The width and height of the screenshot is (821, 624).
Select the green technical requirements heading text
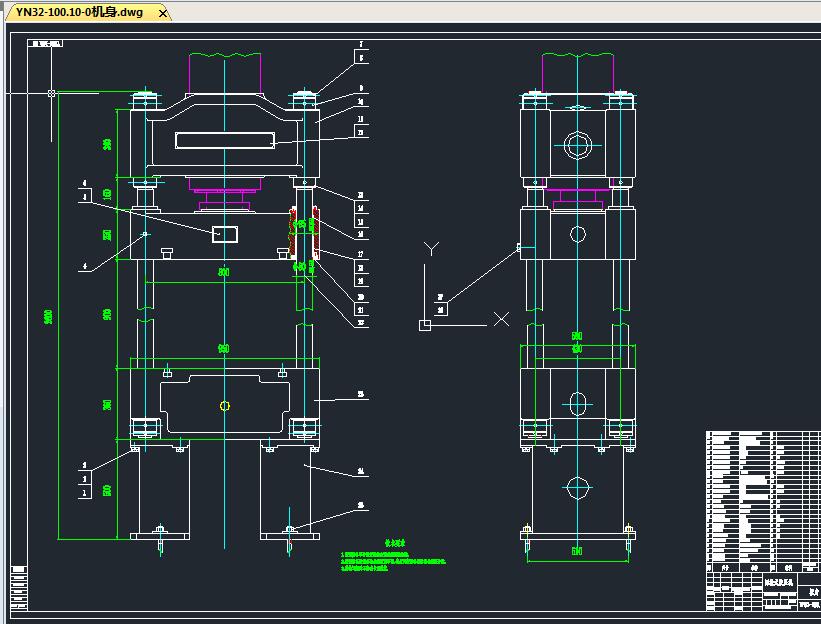(x=395, y=544)
